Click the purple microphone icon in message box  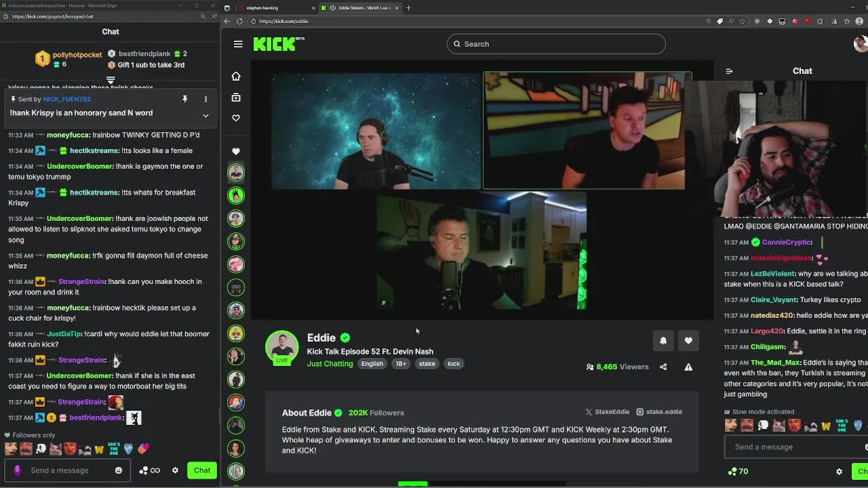(x=17, y=470)
